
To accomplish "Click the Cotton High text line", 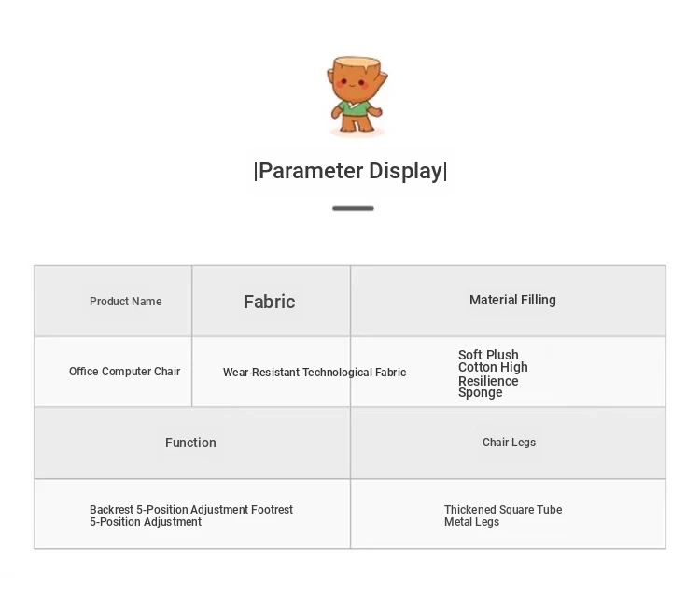I will [x=493, y=368].
